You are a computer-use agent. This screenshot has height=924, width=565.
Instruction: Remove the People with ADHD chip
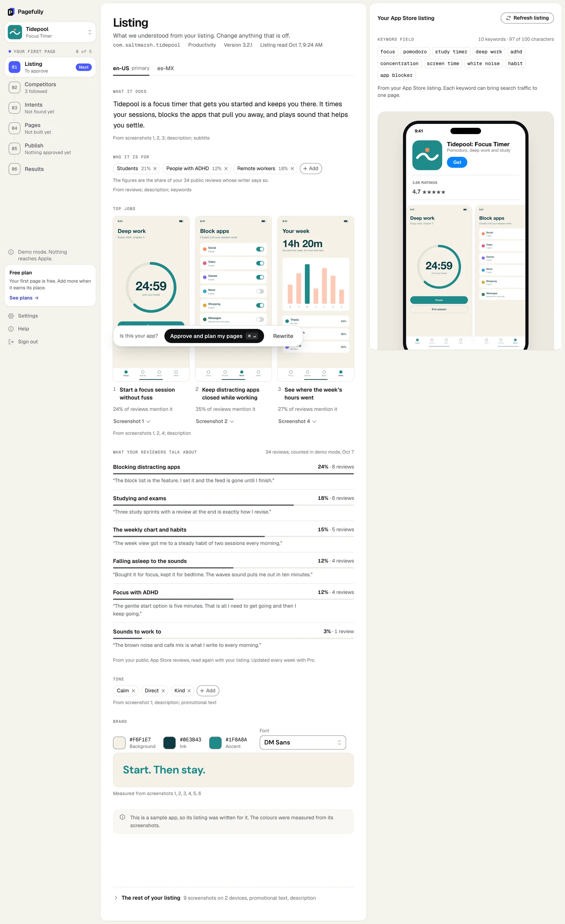[226, 169]
